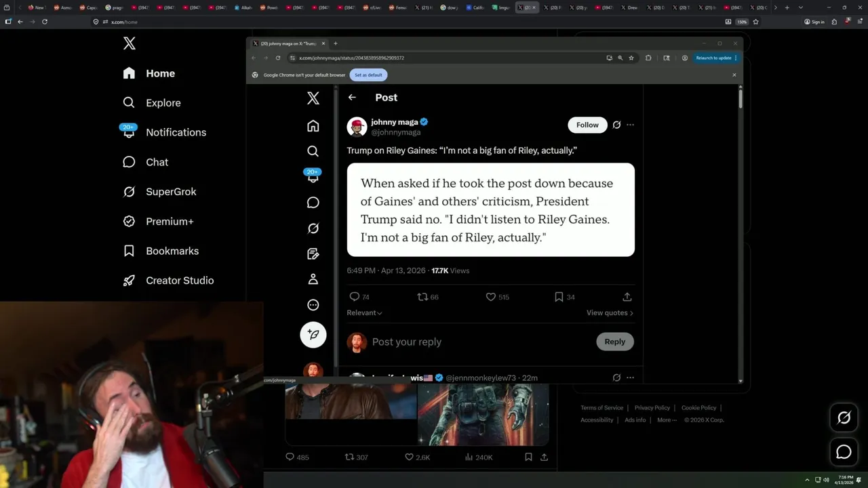Viewport: 868px width, 488px height.
Task: Dismiss the default browser infobar
Action: tap(734, 75)
